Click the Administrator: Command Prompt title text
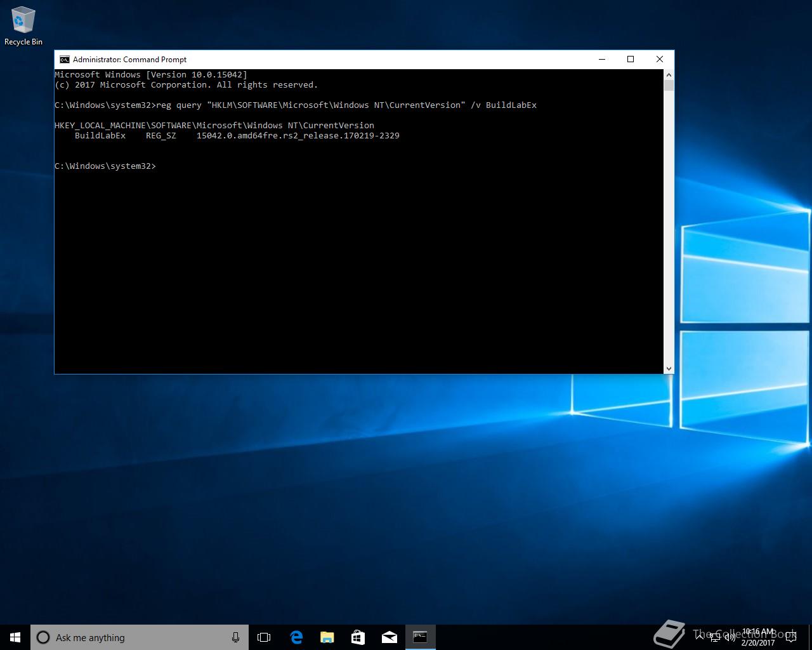This screenshot has width=812, height=650. (x=129, y=59)
